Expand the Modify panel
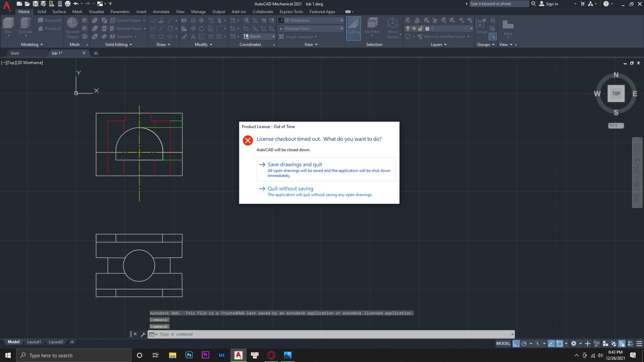This screenshot has height=362, width=644. point(211,44)
